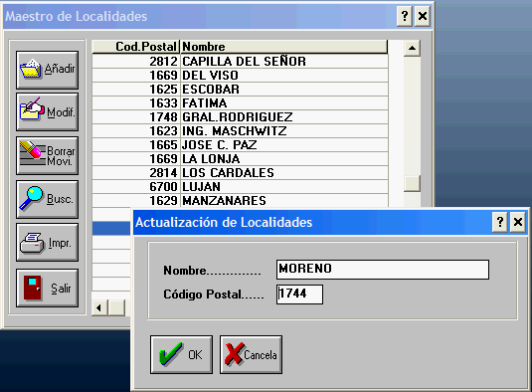Select the Borrar Movi. eraser icon

point(47,156)
